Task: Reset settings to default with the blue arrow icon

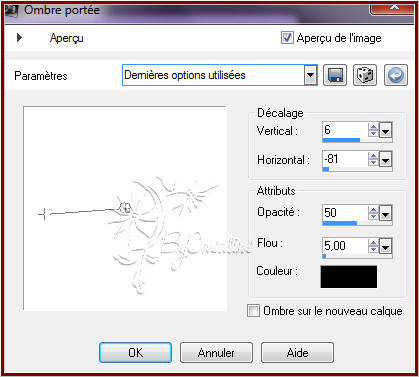Action: click(x=396, y=75)
